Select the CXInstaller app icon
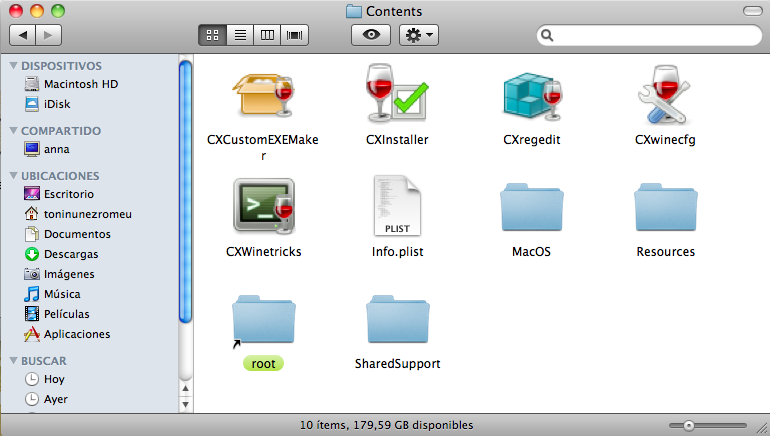This screenshot has width=770, height=436. coord(397,93)
